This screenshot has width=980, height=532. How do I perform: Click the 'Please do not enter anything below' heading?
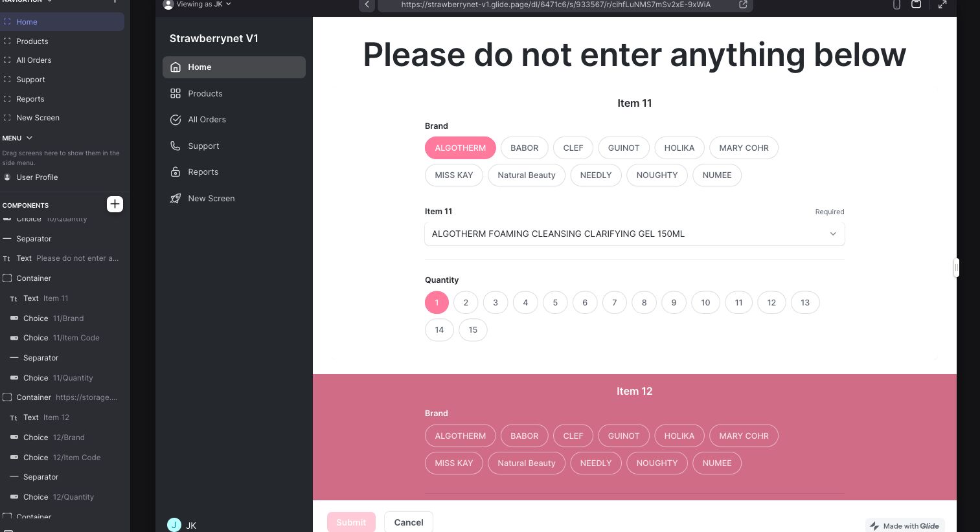click(x=635, y=54)
